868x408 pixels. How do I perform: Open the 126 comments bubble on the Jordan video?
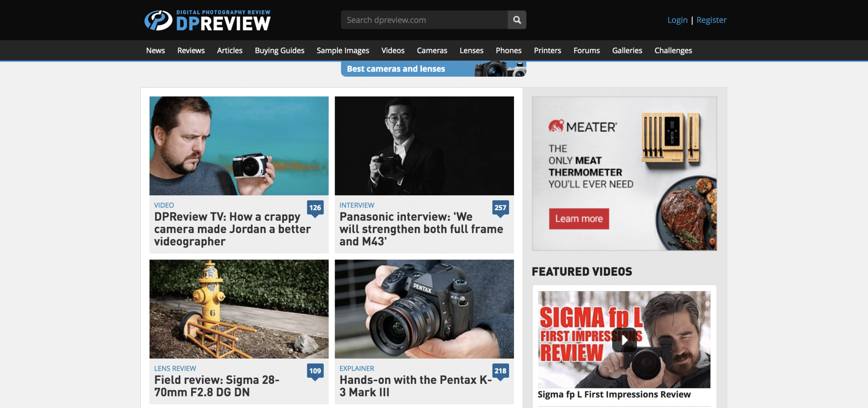pos(315,208)
